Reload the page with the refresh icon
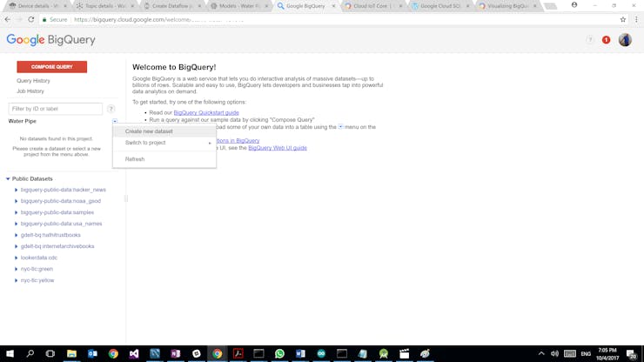Viewport: 644px width, 362px height. coord(30,19)
